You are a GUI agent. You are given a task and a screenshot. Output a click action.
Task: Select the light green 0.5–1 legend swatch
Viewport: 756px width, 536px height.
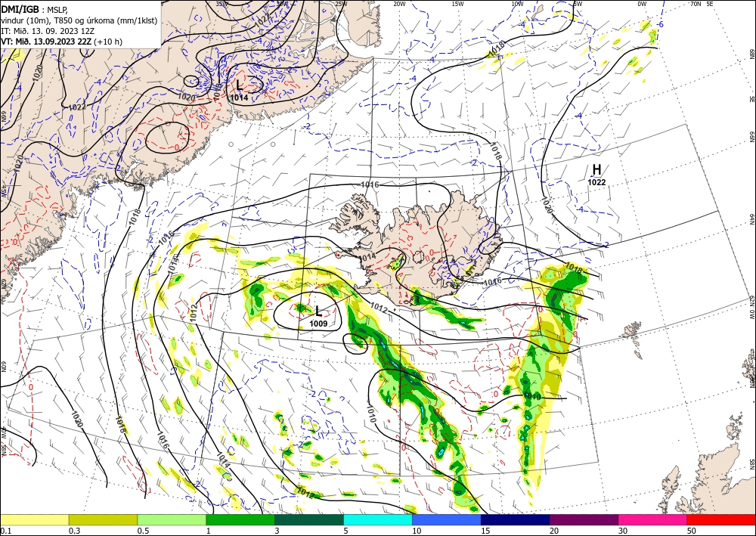pyautogui.click(x=172, y=519)
